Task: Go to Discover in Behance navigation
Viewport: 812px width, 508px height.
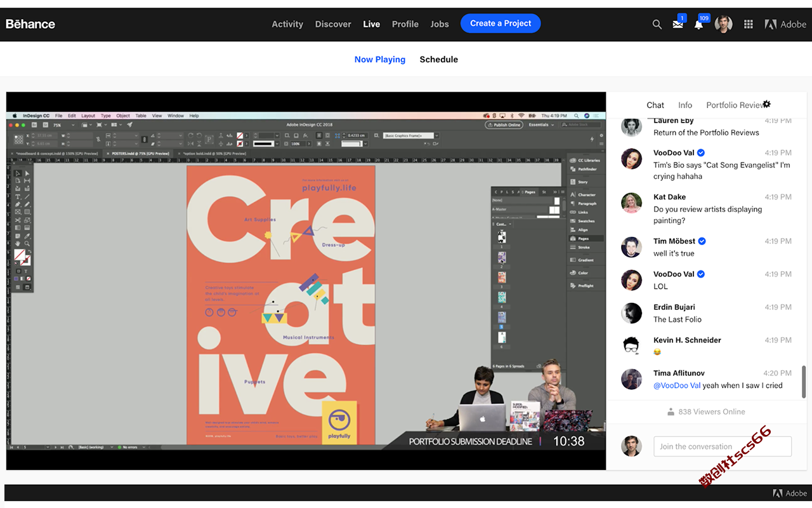Action: tap(333, 24)
